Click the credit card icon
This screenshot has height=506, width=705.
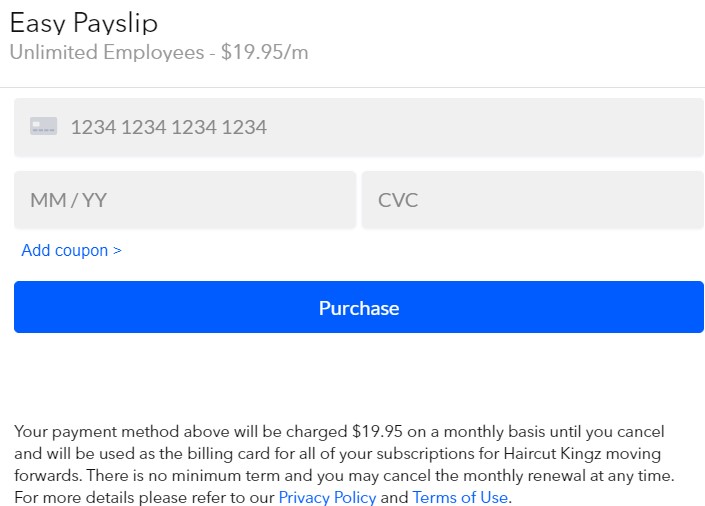pyautogui.click(x=43, y=127)
